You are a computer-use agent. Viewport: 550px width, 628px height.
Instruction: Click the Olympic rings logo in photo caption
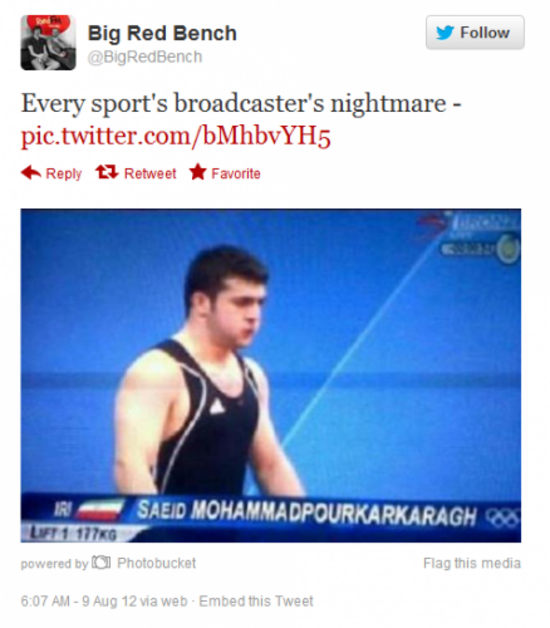coord(503,518)
